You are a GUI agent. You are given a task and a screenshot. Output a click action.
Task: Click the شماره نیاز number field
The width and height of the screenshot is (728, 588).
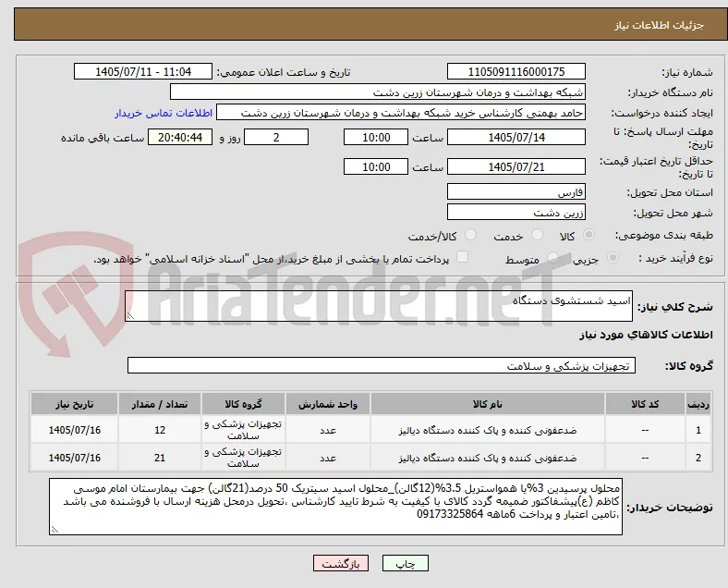[516, 71]
